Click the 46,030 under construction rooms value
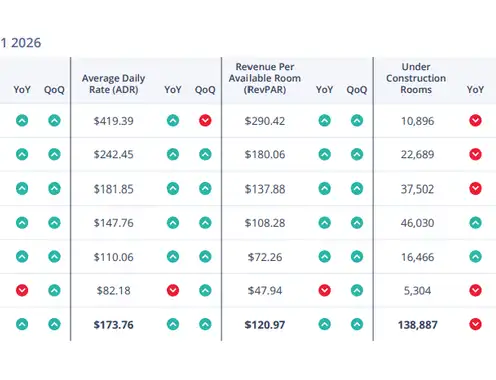 pyautogui.click(x=417, y=223)
